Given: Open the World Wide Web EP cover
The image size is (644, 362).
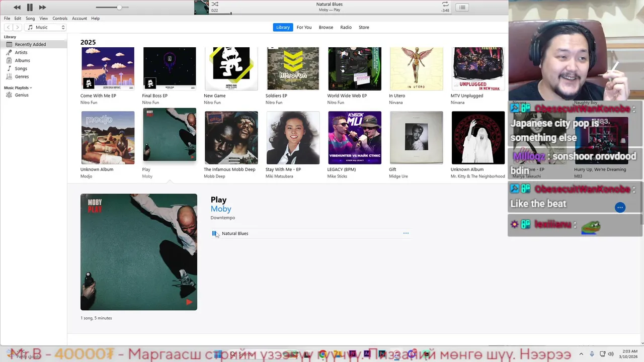Looking at the screenshot, I should 355,68.
